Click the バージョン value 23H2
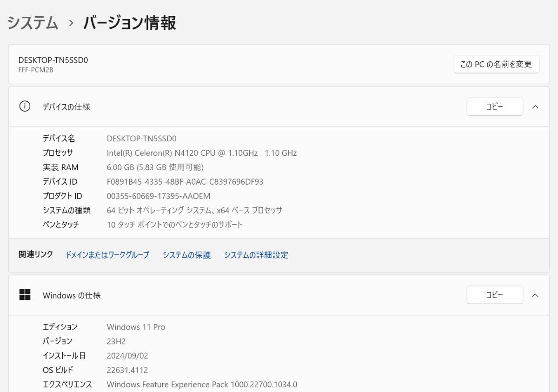Viewport: 558px width, 392px height. [116, 341]
